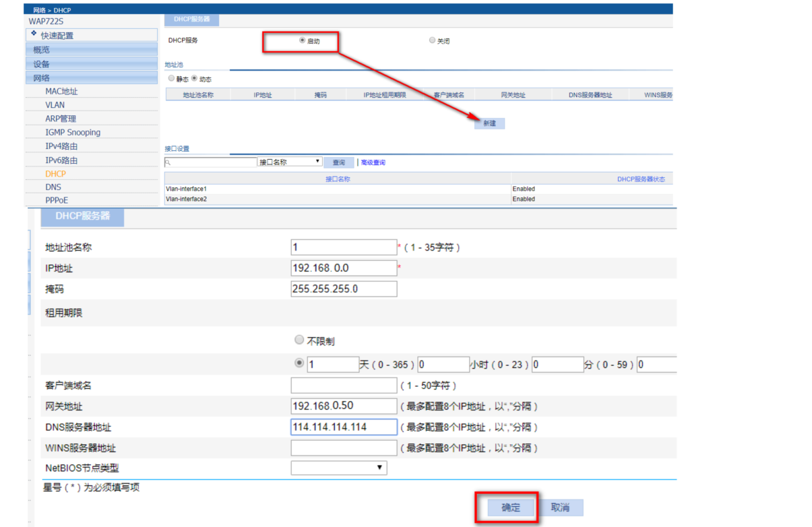The height and width of the screenshot is (527, 812).
Task: Click the 快速配置 quick setup icon
Action: coord(34,34)
